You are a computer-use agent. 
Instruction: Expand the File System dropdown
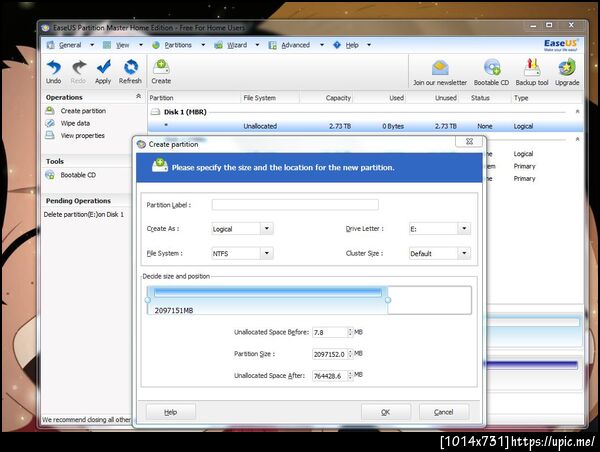(267, 253)
